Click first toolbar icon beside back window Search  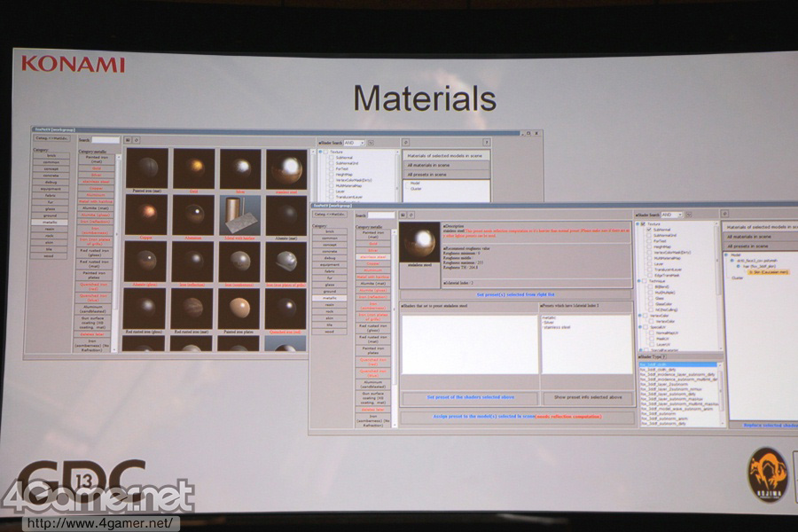tap(128, 140)
